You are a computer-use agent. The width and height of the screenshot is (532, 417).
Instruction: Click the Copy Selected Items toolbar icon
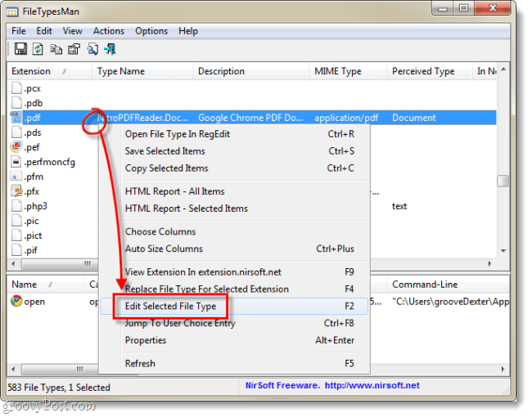point(56,50)
